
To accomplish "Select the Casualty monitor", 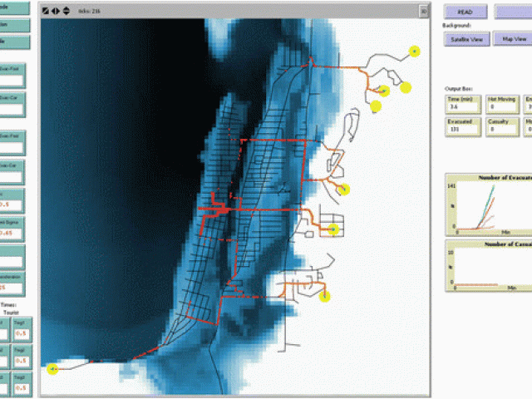I will coord(502,126).
